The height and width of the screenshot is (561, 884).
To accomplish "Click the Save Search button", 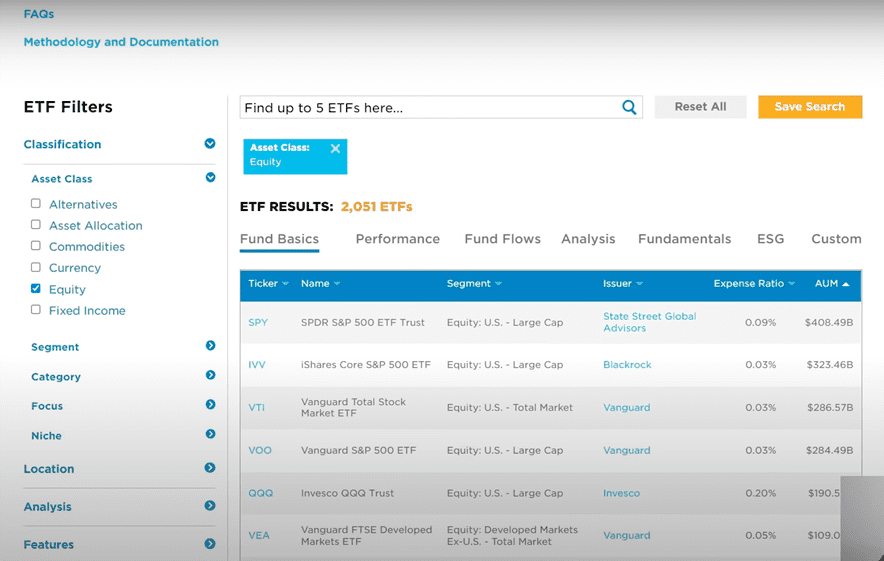I will coord(809,107).
